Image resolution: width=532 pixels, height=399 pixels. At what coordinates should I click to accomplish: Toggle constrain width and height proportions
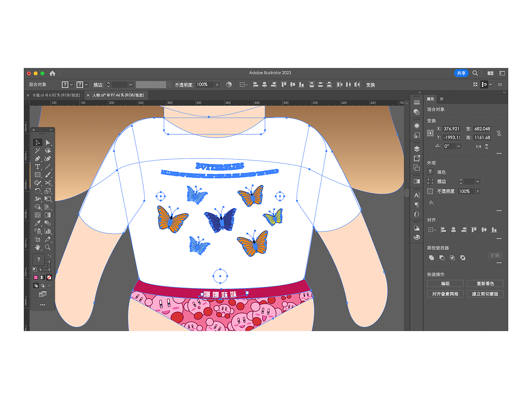tap(499, 133)
